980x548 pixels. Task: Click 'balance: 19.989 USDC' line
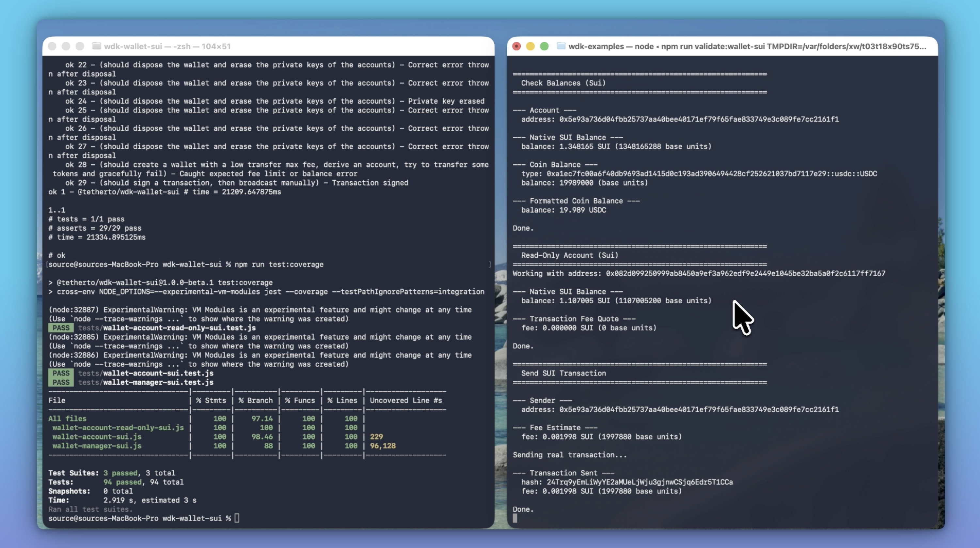[563, 210]
